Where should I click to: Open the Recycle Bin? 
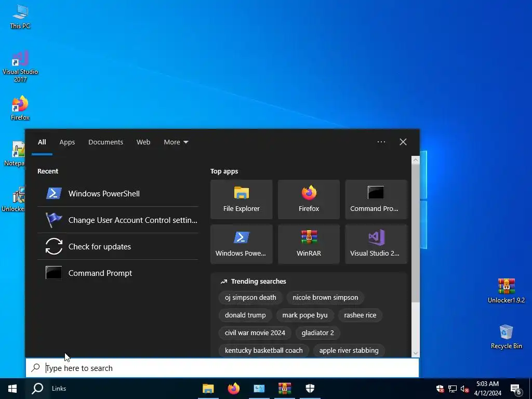click(506, 337)
